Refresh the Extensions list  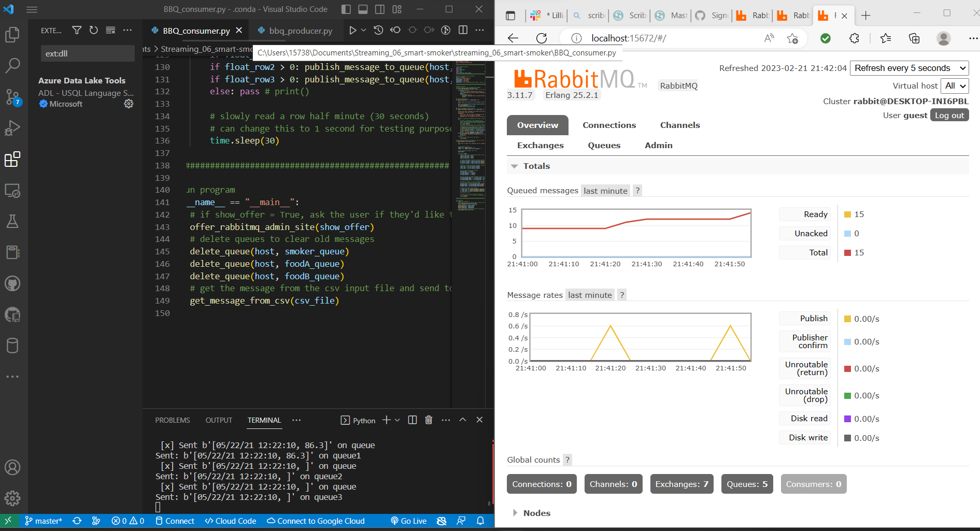click(x=93, y=30)
